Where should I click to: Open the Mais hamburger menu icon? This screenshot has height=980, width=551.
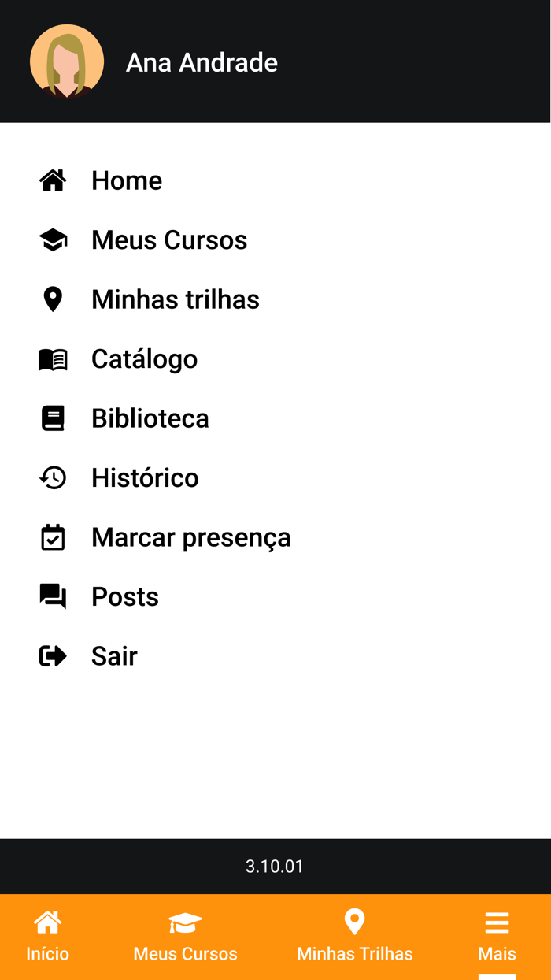tap(497, 922)
